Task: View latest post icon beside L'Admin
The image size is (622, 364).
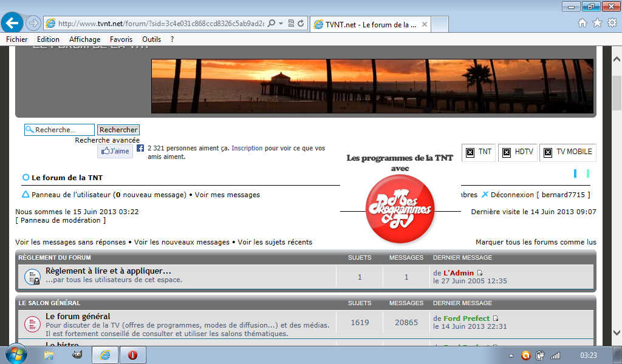Action: pyautogui.click(x=480, y=273)
